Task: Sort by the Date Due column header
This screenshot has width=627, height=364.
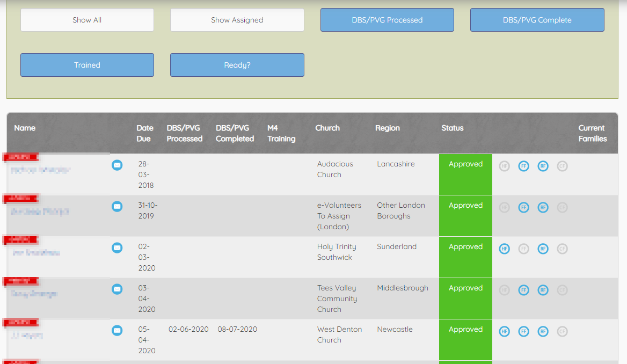Action: (145, 133)
